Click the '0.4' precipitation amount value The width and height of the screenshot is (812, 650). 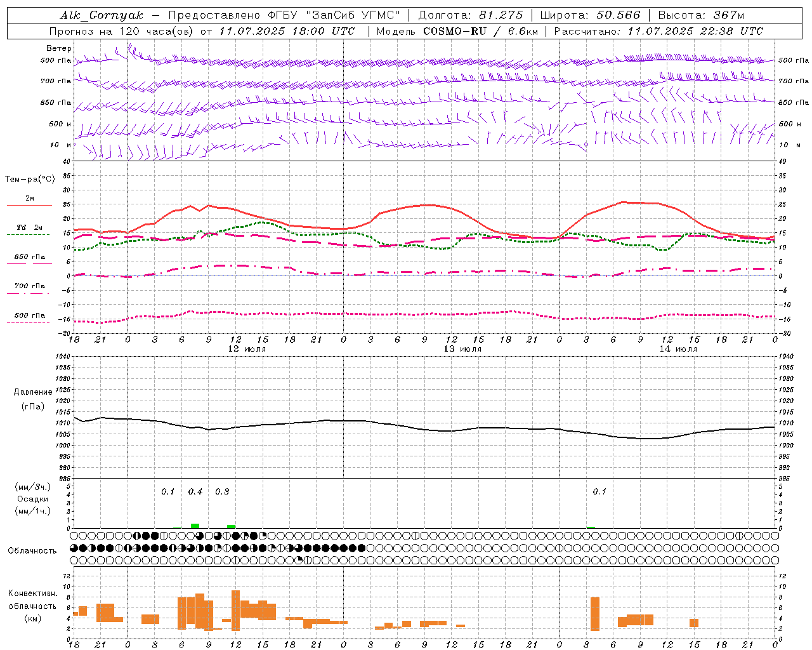click(195, 492)
